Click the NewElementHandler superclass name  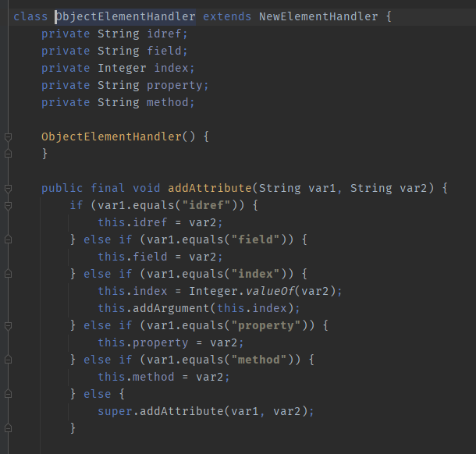click(318, 16)
